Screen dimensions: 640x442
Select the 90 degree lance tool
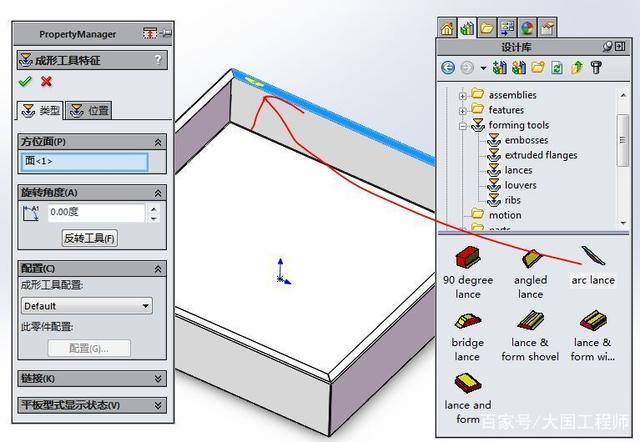(x=468, y=273)
